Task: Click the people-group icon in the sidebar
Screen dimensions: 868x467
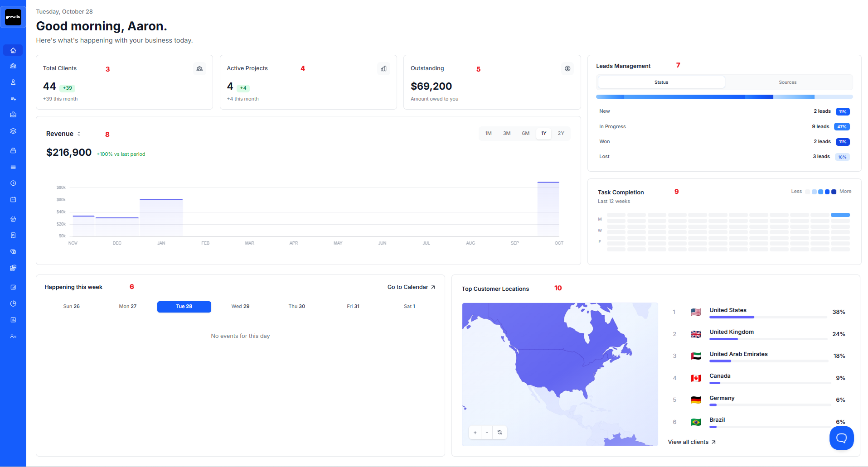Action: (13, 66)
